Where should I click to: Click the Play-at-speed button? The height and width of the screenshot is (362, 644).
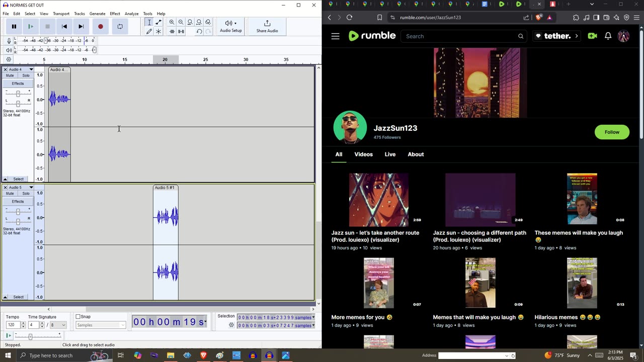pos(8,335)
